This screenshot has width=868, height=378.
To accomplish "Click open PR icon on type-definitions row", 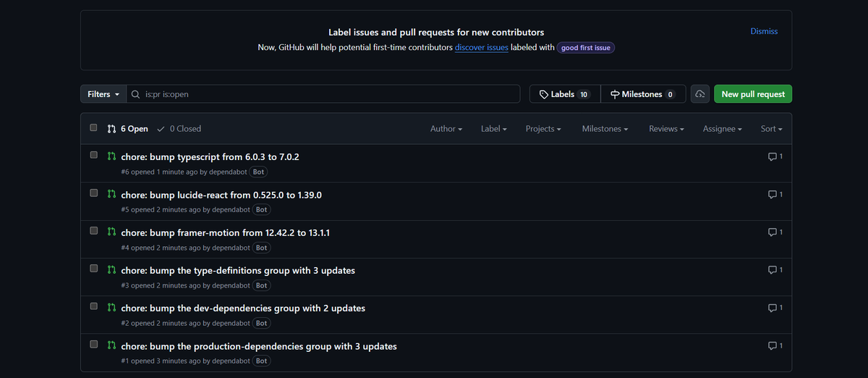I will click(111, 269).
